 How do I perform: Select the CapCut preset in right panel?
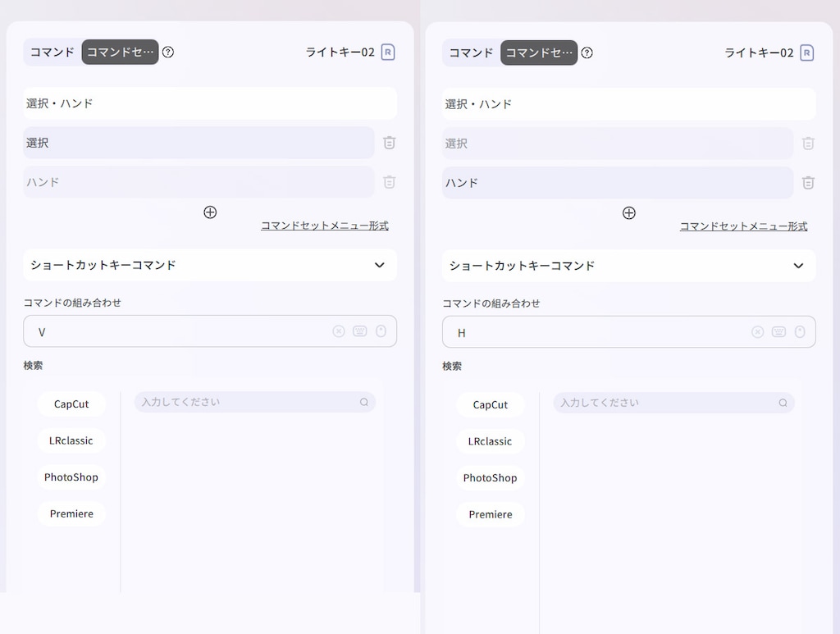pyautogui.click(x=491, y=405)
